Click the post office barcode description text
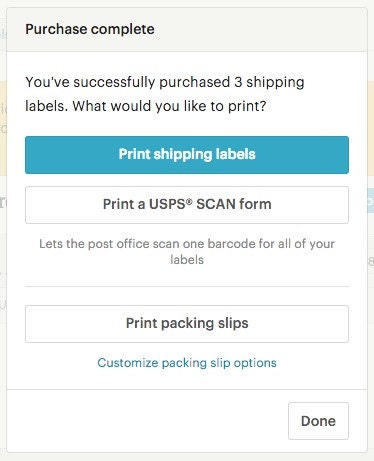374x461 pixels. (x=187, y=252)
